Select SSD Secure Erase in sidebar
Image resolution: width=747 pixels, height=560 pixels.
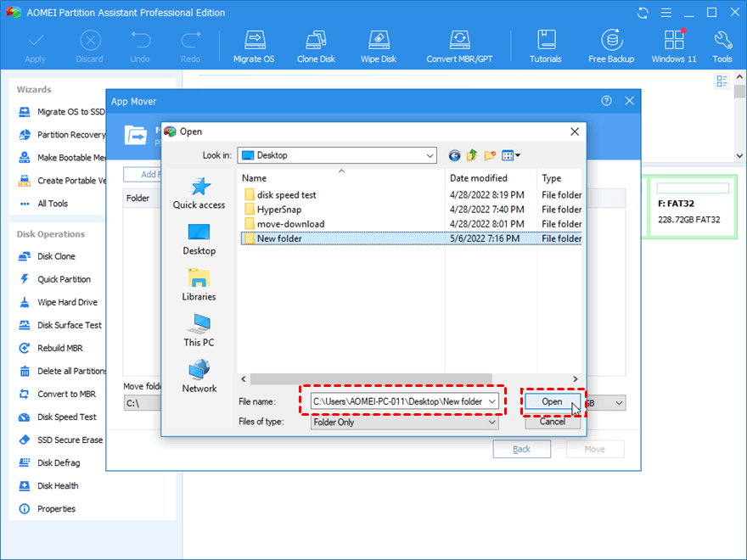[x=60, y=440]
